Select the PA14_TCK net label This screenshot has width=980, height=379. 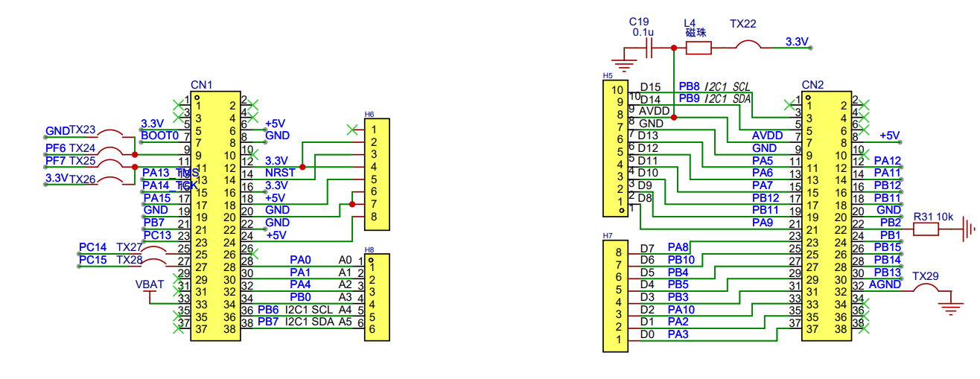170,185
